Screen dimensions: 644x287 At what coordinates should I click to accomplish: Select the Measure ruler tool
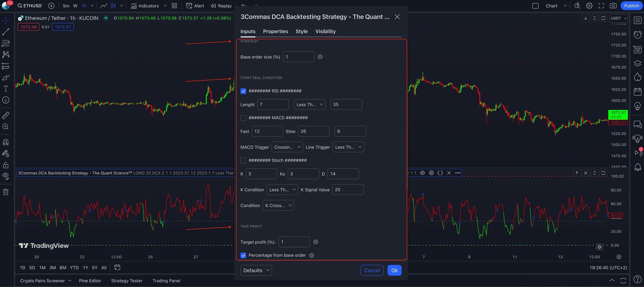click(x=6, y=115)
